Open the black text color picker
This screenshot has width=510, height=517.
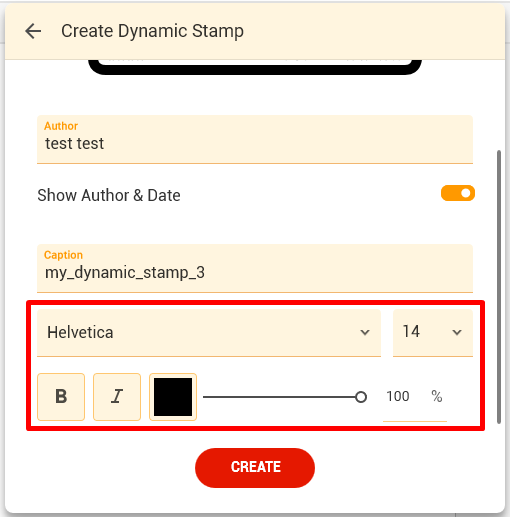tap(173, 397)
